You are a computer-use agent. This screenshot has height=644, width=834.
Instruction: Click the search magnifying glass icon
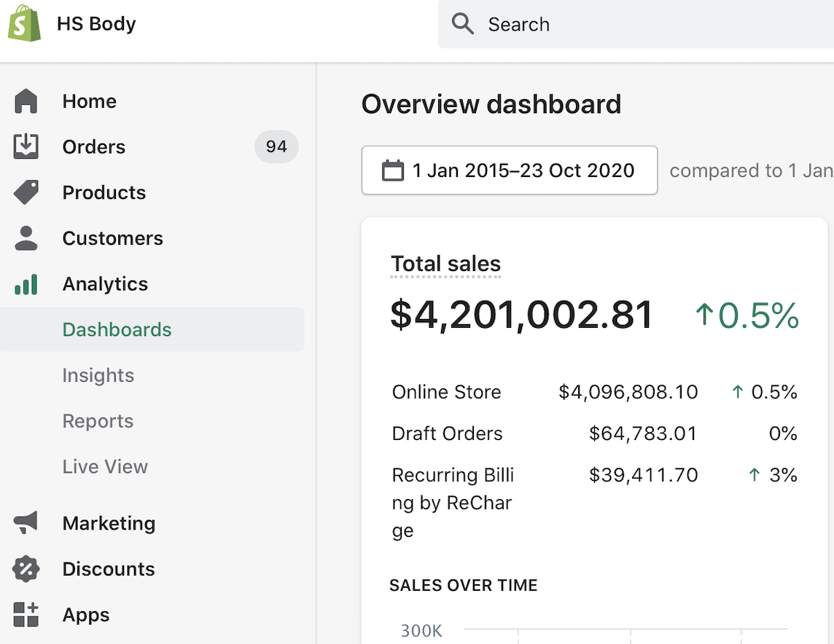462,24
